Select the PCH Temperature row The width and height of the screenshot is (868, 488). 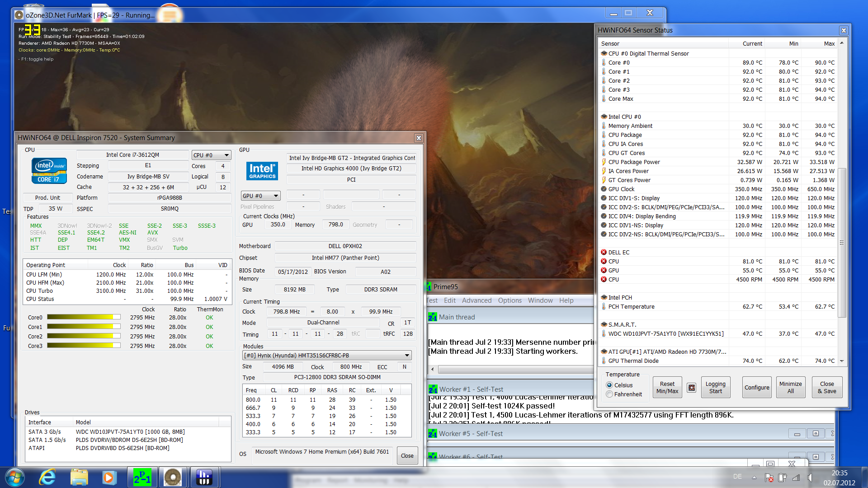[718, 306]
